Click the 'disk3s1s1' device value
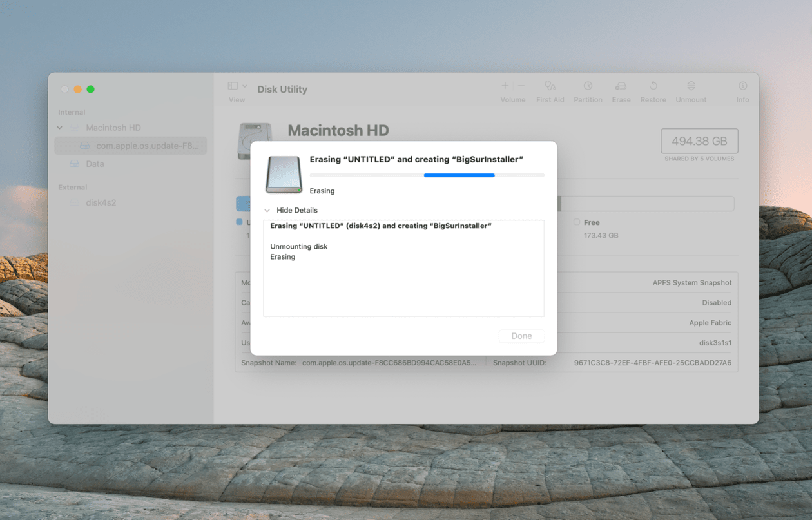Viewport: 812px width, 520px height. (715, 343)
